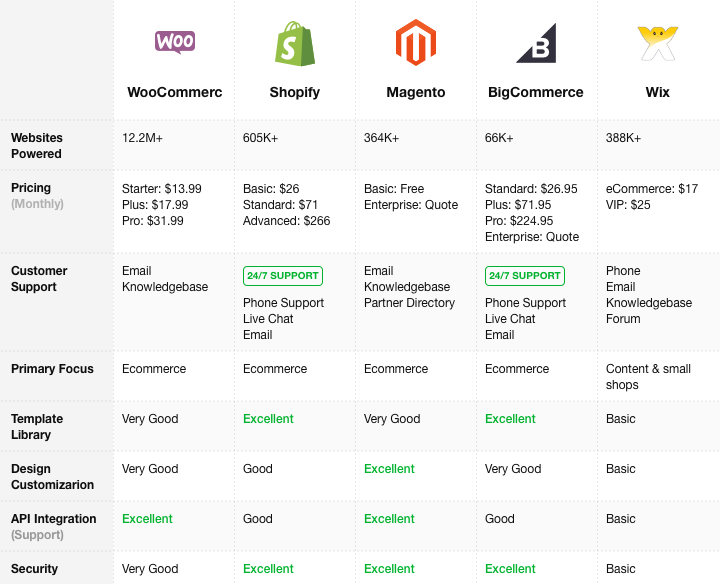Click the Magento logo icon
The width and height of the screenshot is (720, 584).
click(x=416, y=43)
